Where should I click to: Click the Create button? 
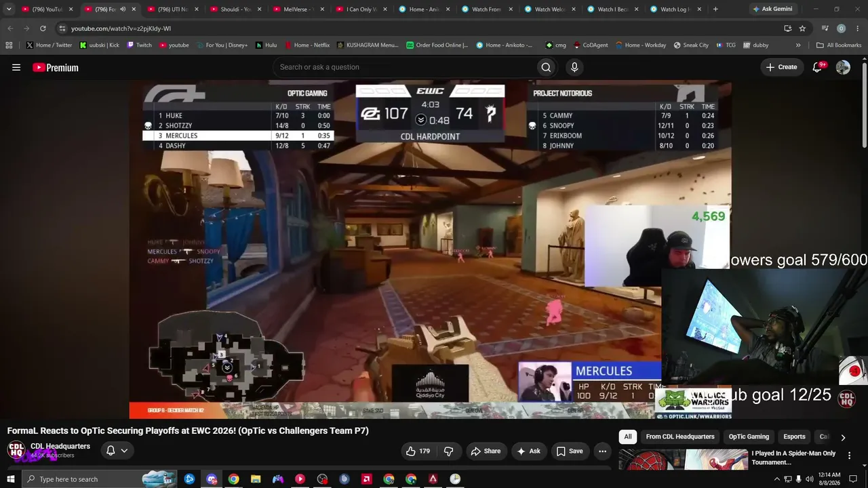coord(781,67)
